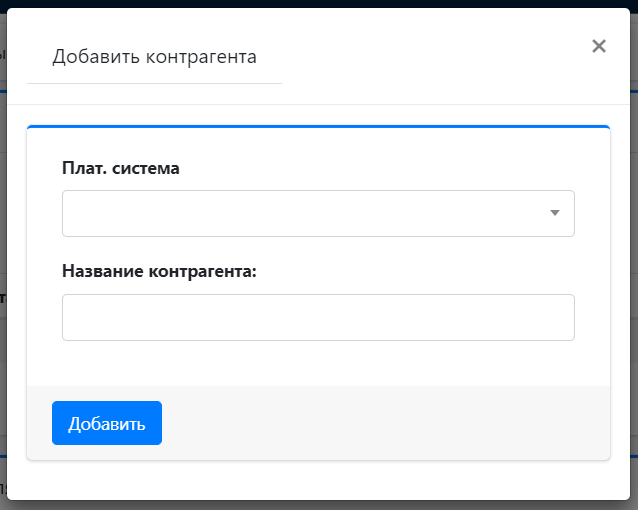Click the header area left of the X

coord(430,57)
